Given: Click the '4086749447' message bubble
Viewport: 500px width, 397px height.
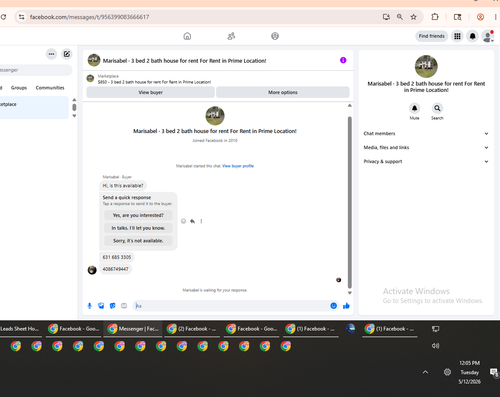Looking at the screenshot, I should tap(115, 269).
